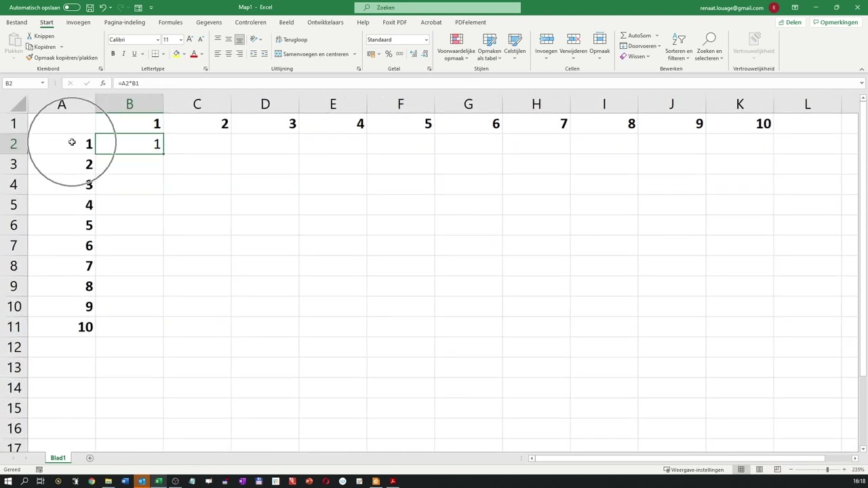Open the borders dropdown arrow
This screenshot has height=488, width=868.
[x=165, y=54]
